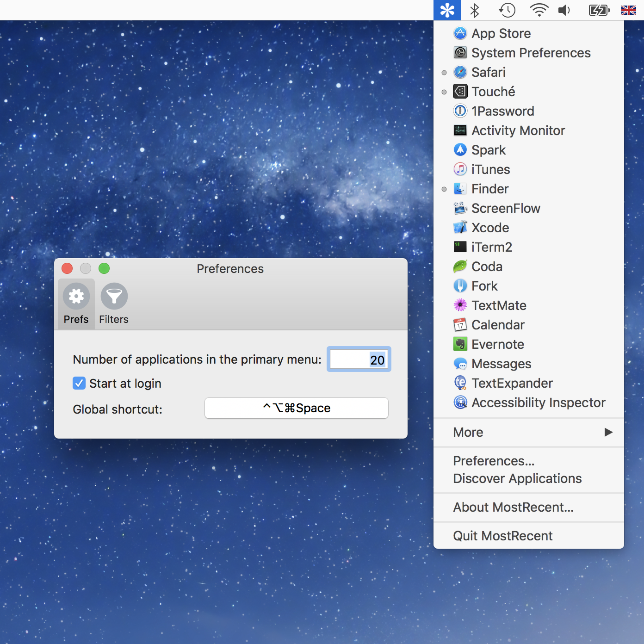The height and width of the screenshot is (644, 644).
Task: Click the Xcode hammer icon
Action: 460,228
